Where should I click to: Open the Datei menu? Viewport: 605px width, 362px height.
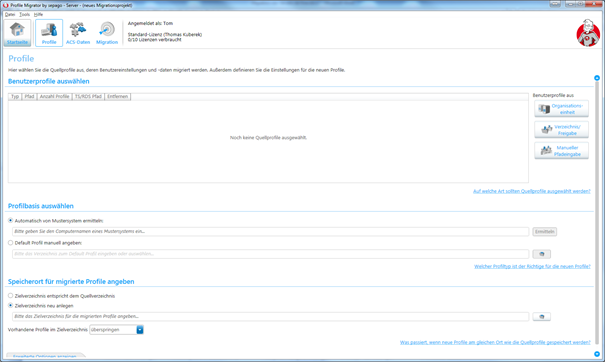tap(10, 14)
